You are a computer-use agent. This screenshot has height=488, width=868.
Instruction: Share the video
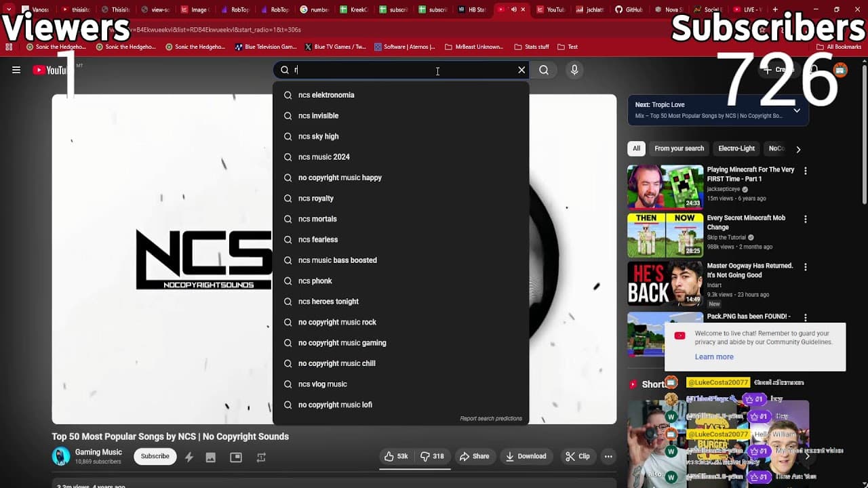(474, 457)
